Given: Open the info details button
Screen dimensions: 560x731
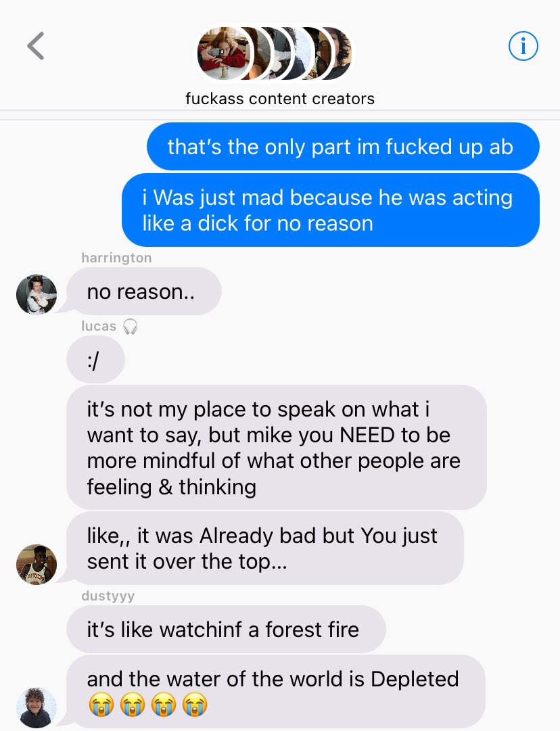Looking at the screenshot, I should pos(523,46).
